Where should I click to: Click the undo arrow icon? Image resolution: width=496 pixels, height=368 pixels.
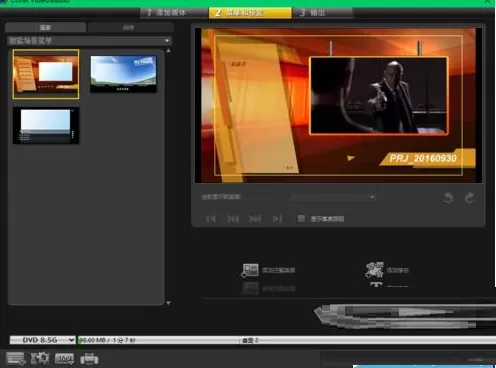tap(448, 198)
